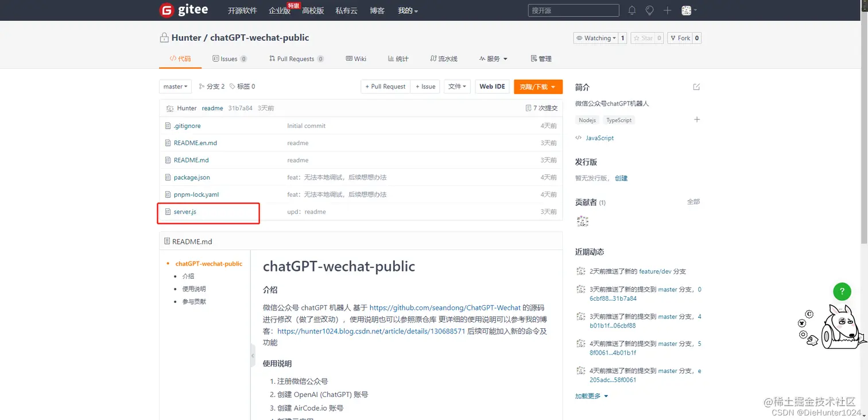Viewport: 868px width, 420px height.
Task: Select chatGPT-wechat-public in README outline
Action: [209, 263]
